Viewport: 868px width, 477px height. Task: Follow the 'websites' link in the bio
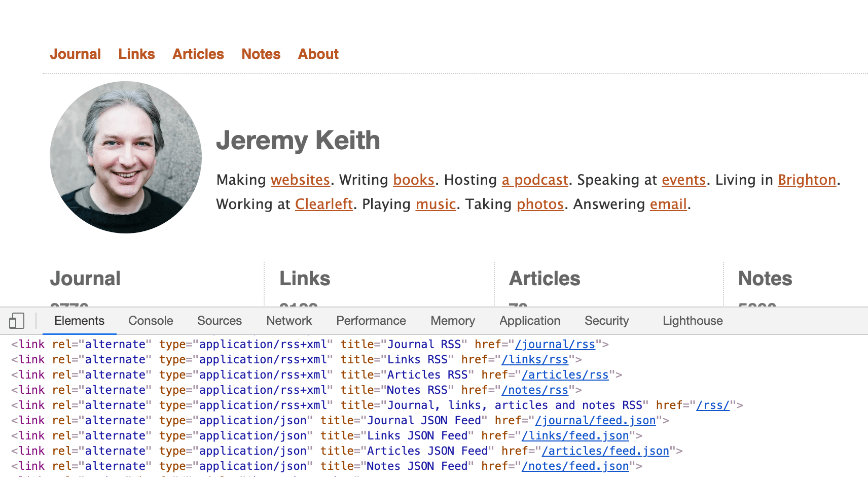[300, 180]
